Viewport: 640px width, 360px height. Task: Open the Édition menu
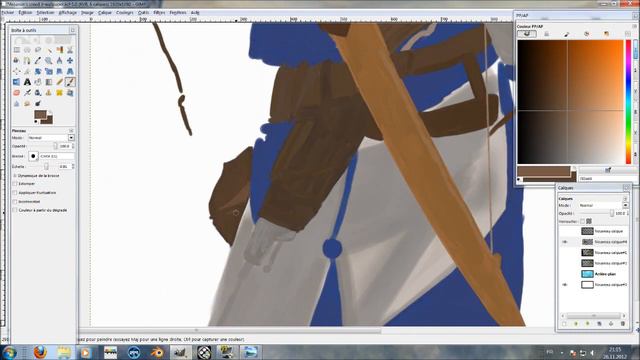[x=25, y=13]
